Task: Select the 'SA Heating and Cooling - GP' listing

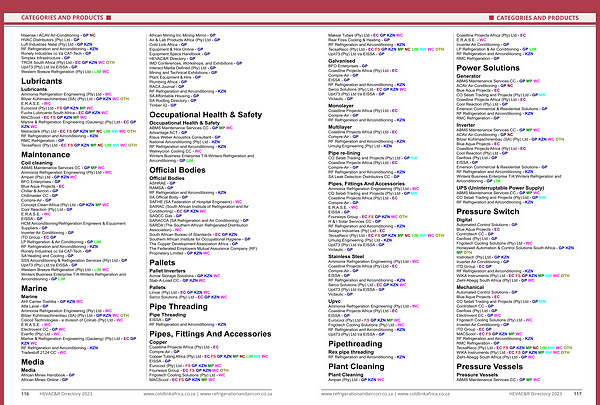Action: [x=47, y=256]
